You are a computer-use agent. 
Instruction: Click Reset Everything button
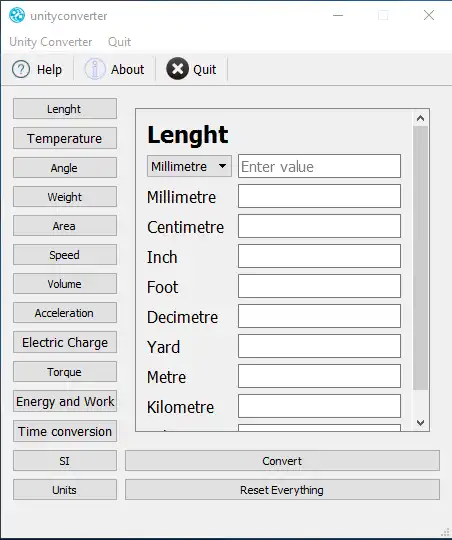[282, 490]
